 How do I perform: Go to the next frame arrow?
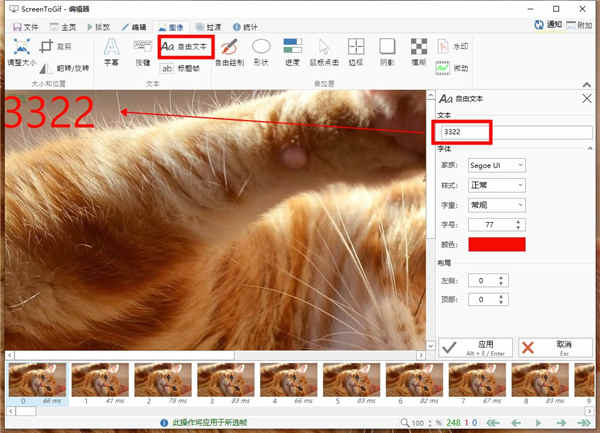click(x=561, y=423)
